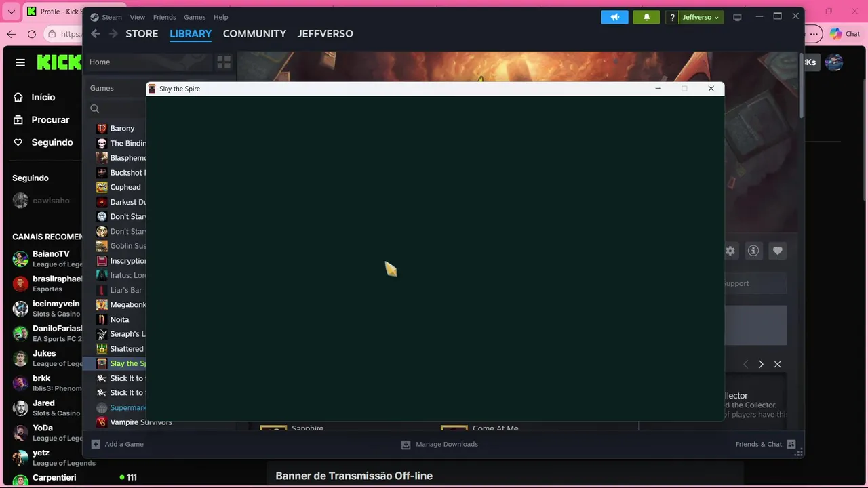Select Noita in the game list

(121, 319)
